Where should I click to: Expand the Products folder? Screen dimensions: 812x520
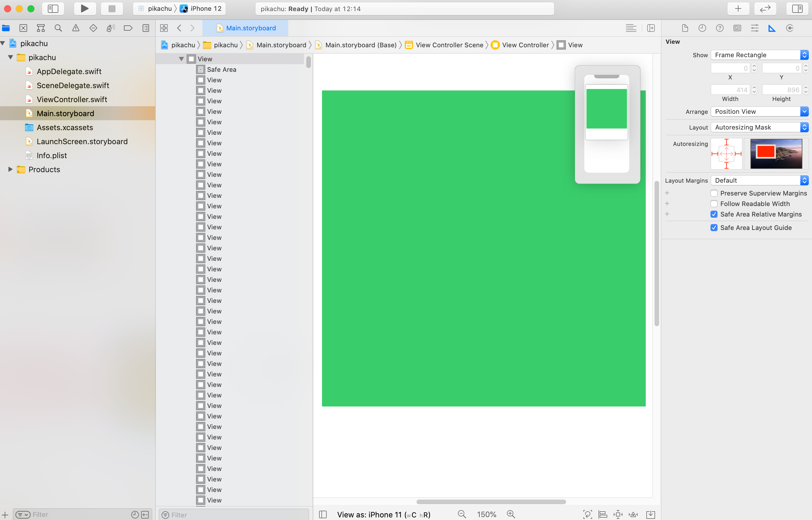tap(10, 169)
